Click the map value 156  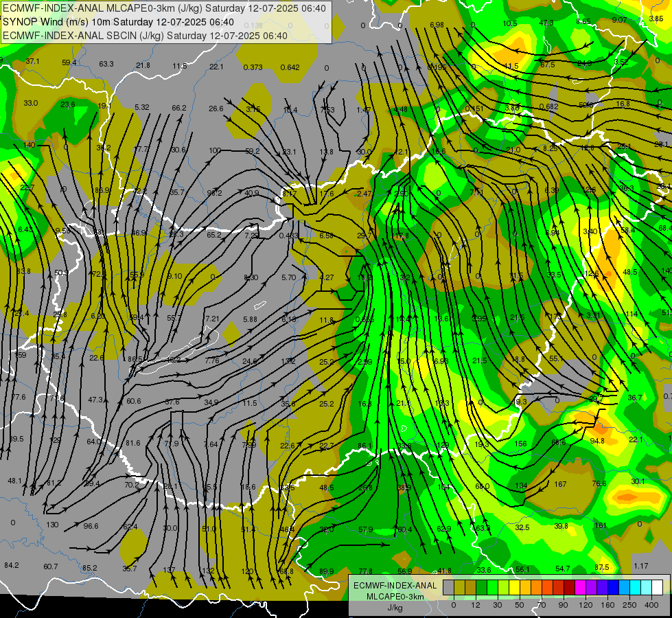click(520, 444)
